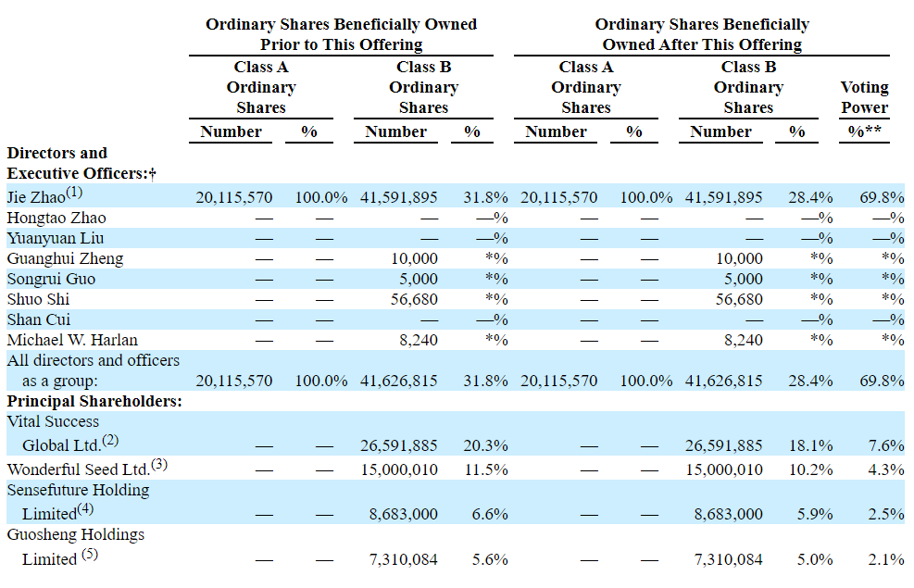Viewport: 914px width, 588px height.
Task: Select Jie Zhao's 41,591,895 Class B shares after offering
Action: (x=723, y=197)
